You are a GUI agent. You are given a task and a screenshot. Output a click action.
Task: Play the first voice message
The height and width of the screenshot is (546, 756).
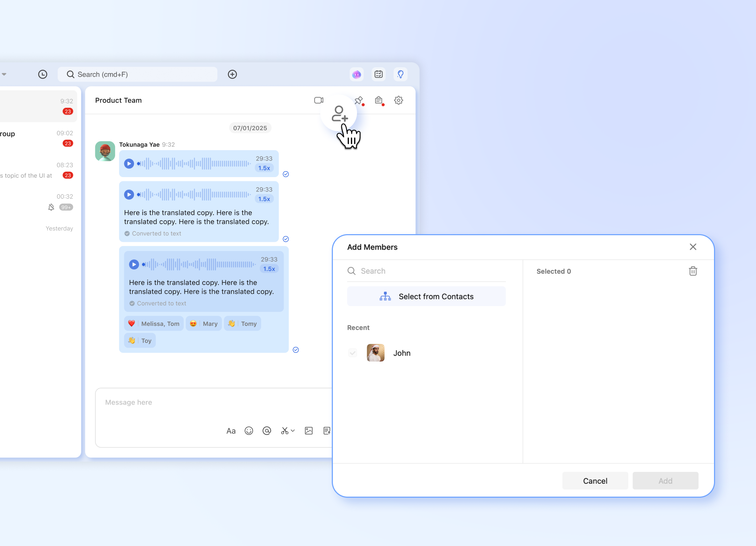(129, 163)
